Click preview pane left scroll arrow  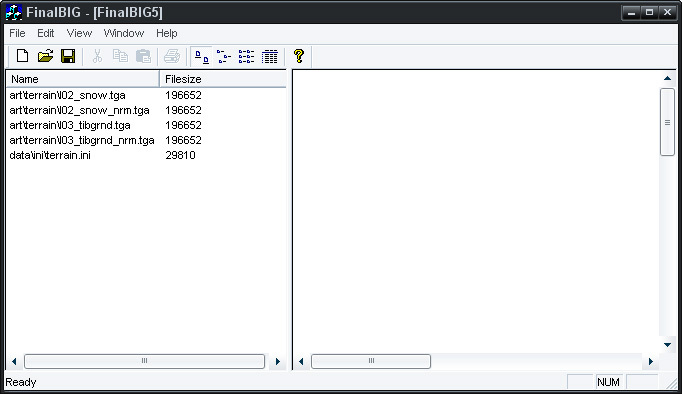pos(301,361)
